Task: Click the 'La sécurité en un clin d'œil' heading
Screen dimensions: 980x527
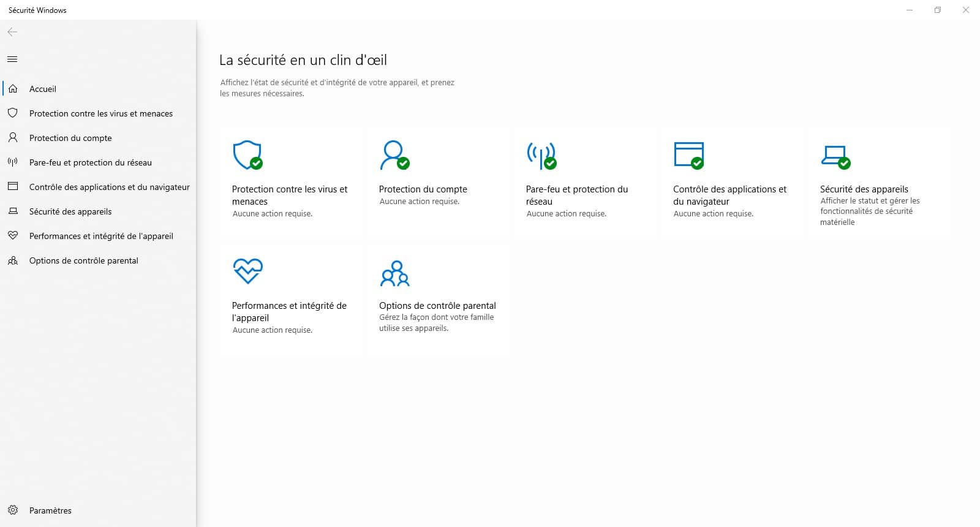Action: point(303,60)
